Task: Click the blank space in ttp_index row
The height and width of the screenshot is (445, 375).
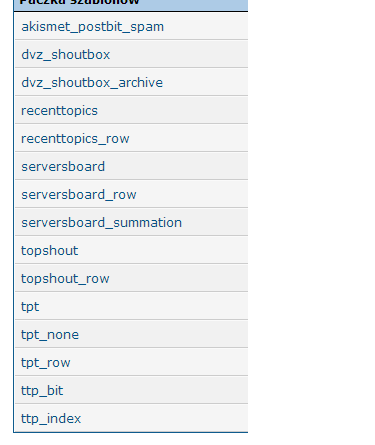Action: click(164, 419)
